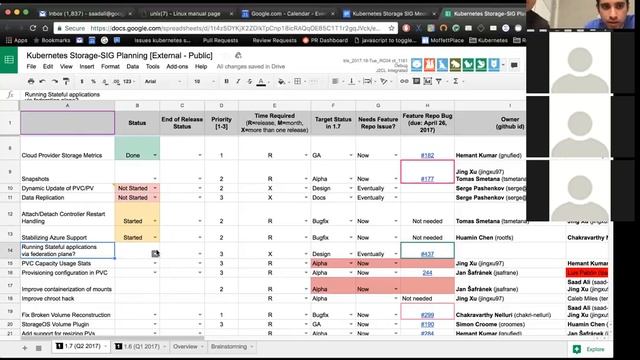Open the Apps bookmarks shortcut

tap(17, 40)
